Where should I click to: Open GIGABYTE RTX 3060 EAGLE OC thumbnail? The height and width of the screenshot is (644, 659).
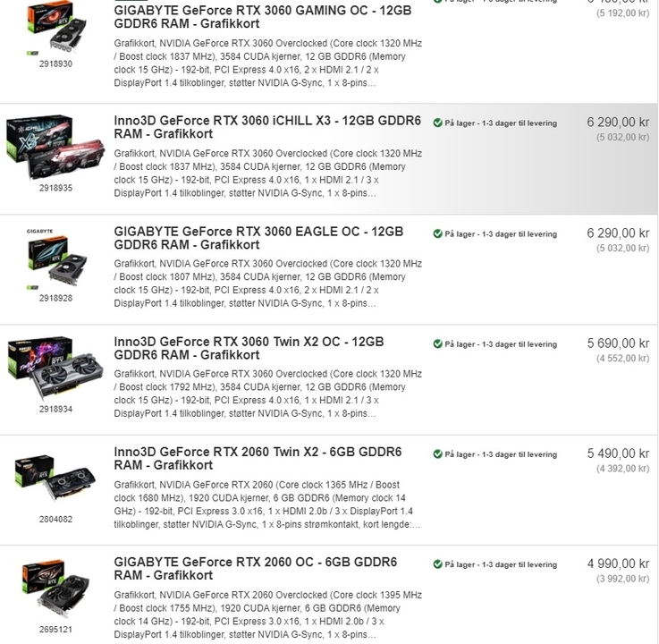point(56,259)
